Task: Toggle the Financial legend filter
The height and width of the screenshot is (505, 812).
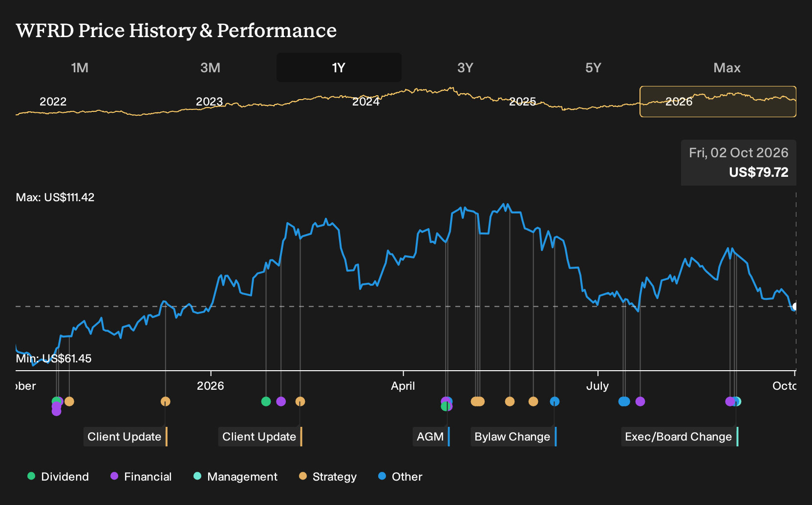Action: [x=141, y=477]
